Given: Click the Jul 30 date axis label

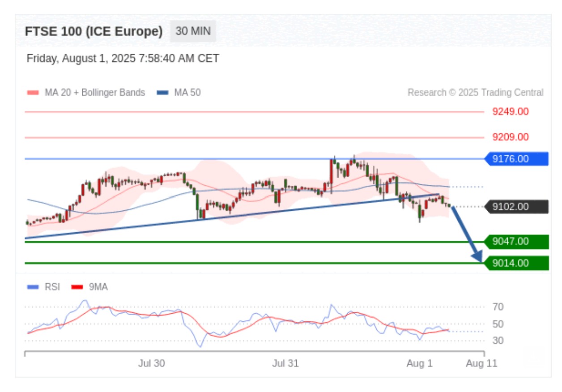Looking at the screenshot, I should point(152,363).
